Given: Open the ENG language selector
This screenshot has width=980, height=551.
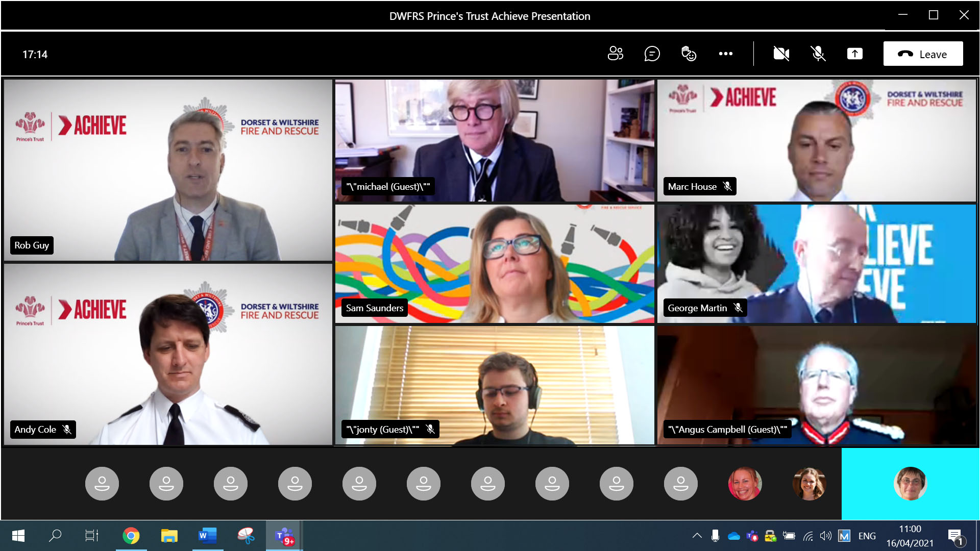Looking at the screenshot, I should click(867, 536).
